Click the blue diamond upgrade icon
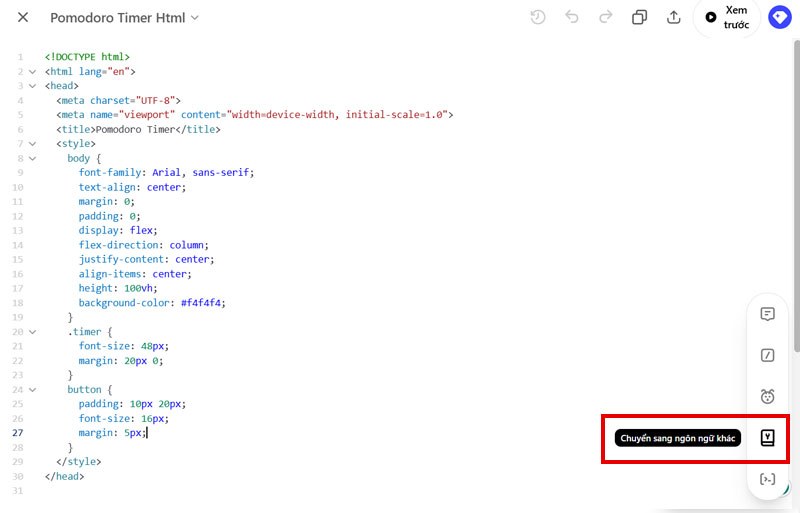The width and height of the screenshot is (800, 513). pos(779,17)
